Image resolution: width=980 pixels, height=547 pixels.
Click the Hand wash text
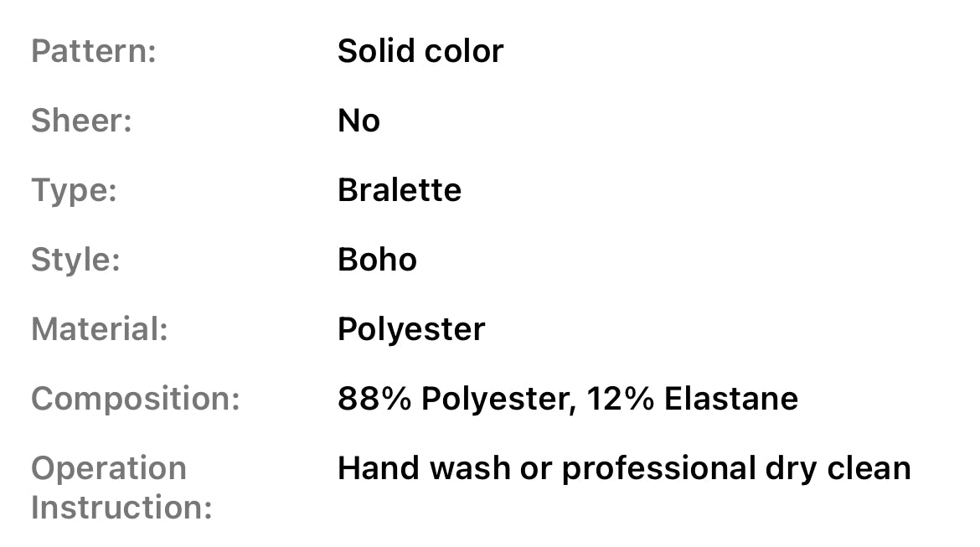[424, 468]
